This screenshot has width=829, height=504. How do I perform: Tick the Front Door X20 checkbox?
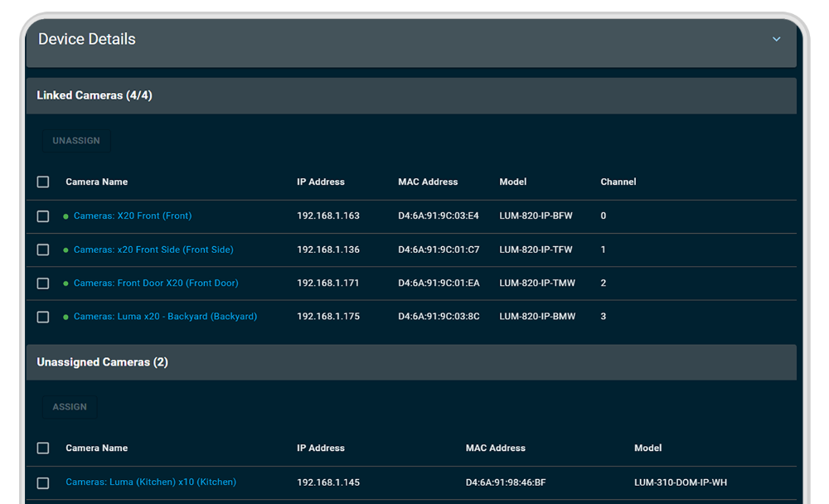click(x=43, y=283)
